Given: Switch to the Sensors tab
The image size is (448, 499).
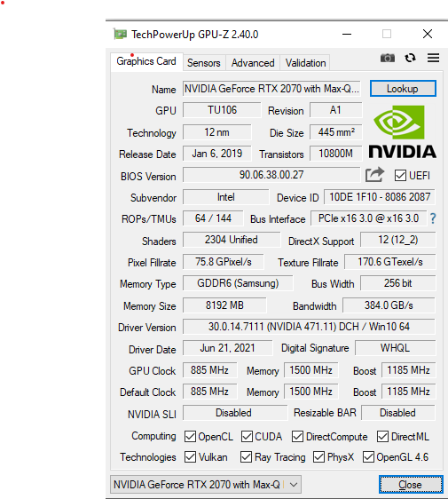Looking at the screenshot, I should (204, 63).
